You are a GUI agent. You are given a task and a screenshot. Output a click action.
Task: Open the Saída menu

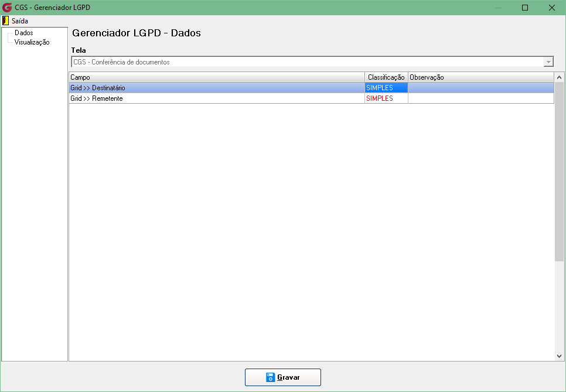(20, 21)
